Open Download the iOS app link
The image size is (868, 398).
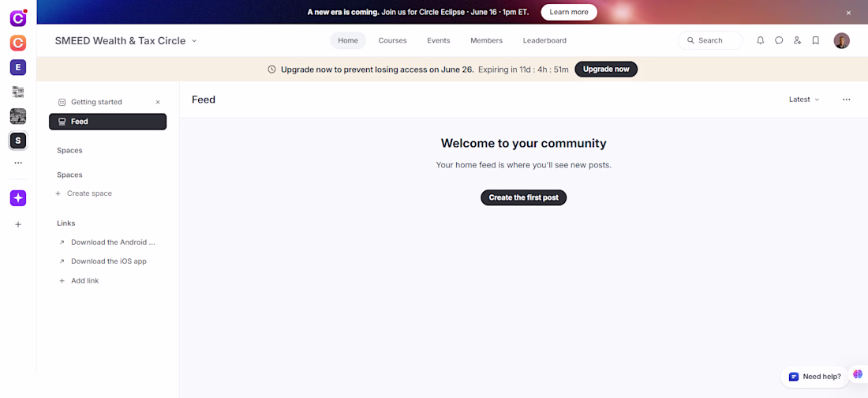point(103,261)
